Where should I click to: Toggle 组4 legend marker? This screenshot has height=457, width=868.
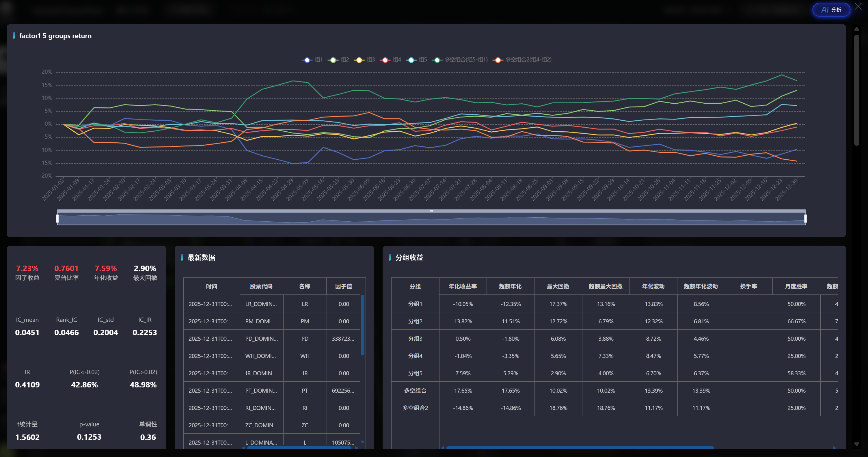tap(385, 60)
